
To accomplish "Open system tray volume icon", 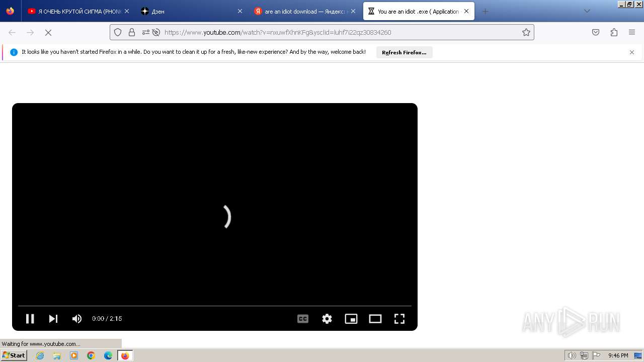I will coord(572,355).
